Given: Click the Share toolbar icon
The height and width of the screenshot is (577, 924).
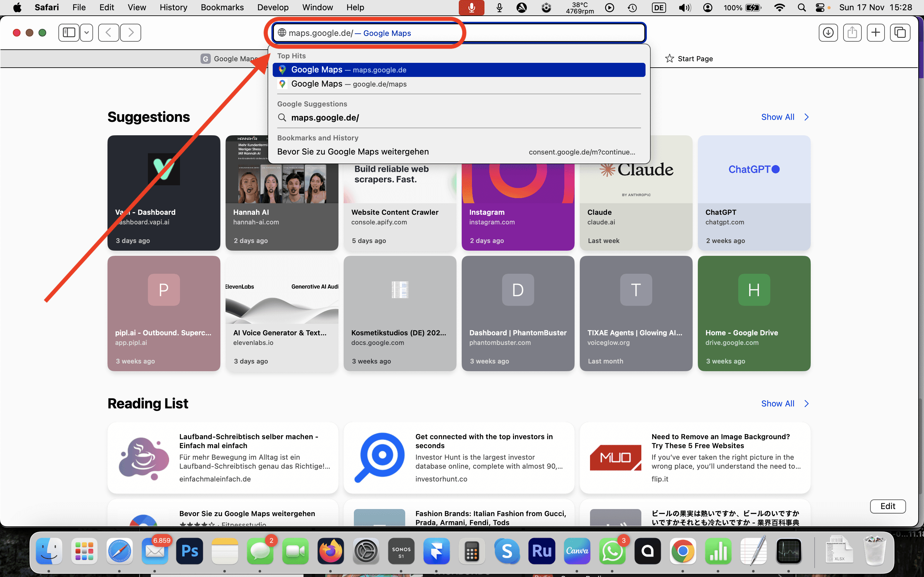Looking at the screenshot, I should coord(852,33).
